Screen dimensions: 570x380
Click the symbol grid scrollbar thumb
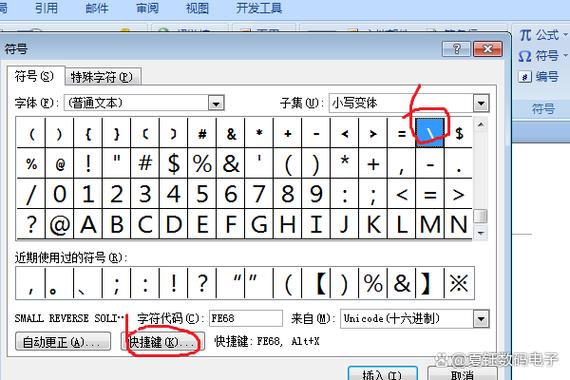click(481, 216)
